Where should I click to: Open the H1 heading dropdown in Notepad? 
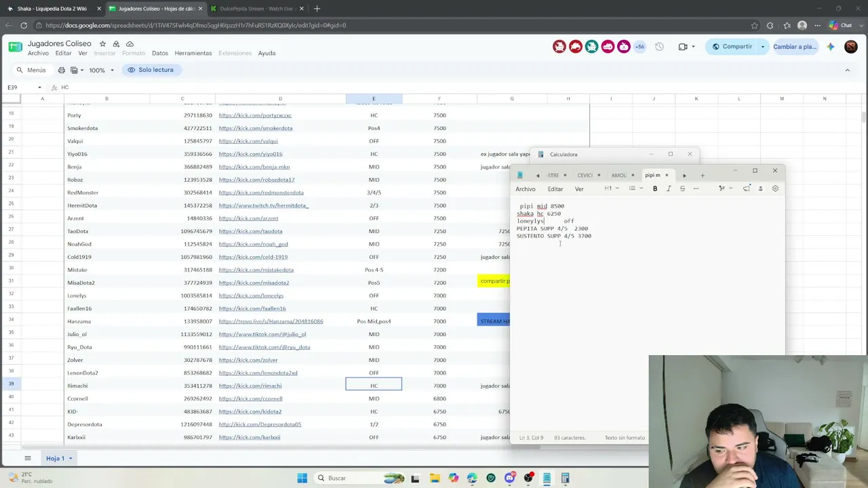611,188
